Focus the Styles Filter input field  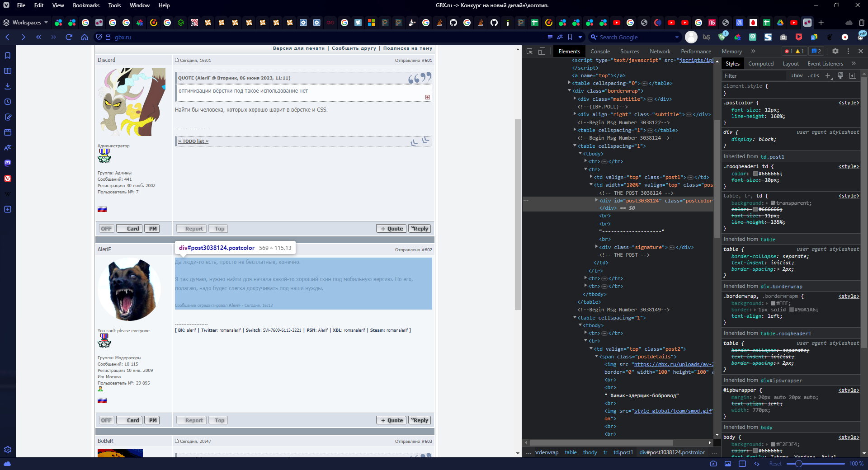tap(755, 75)
